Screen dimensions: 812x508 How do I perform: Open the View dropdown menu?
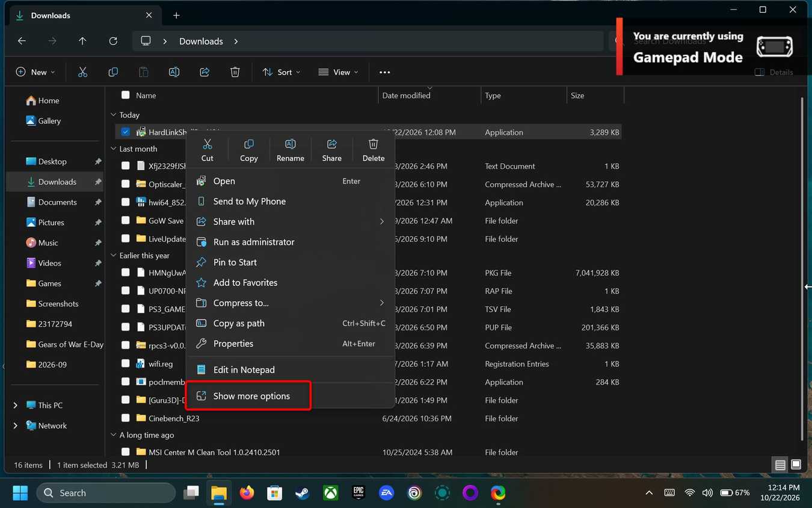coord(338,72)
